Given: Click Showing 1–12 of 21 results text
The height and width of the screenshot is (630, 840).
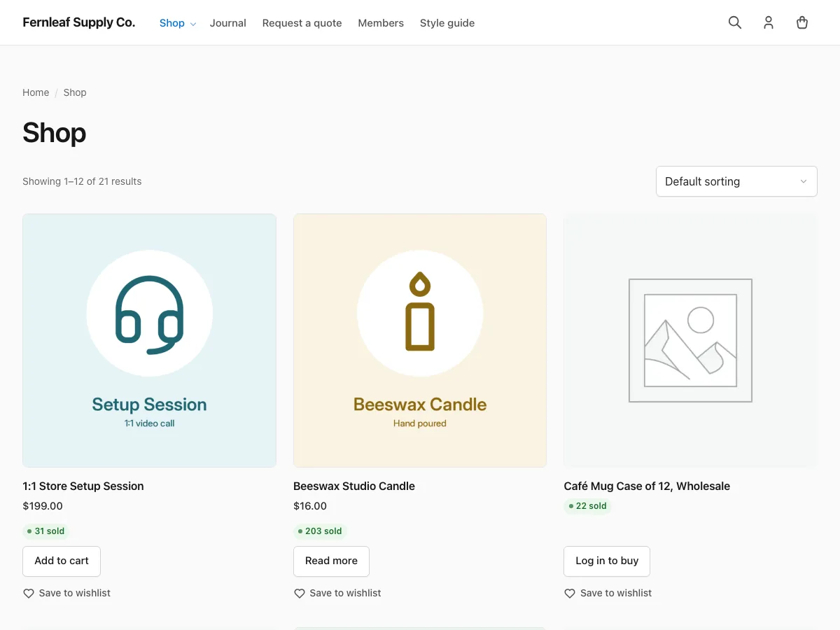Looking at the screenshot, I should [x=82, y=181].
